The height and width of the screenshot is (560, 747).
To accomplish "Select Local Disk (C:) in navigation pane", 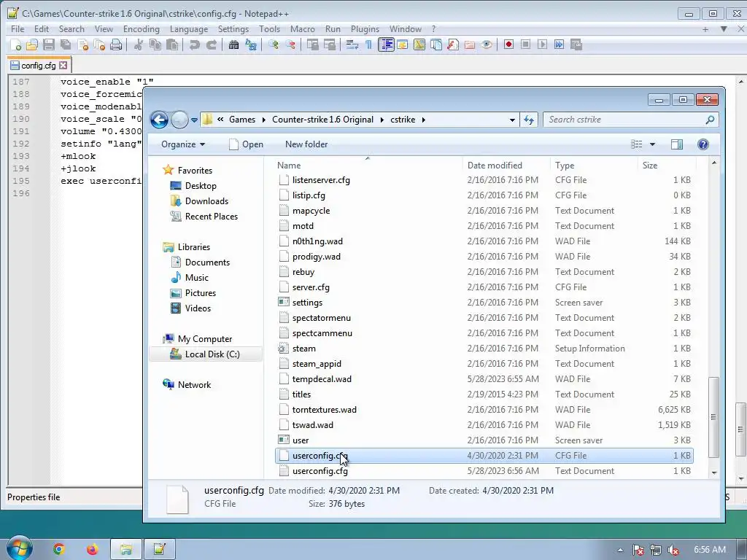I will coord(205,354).
